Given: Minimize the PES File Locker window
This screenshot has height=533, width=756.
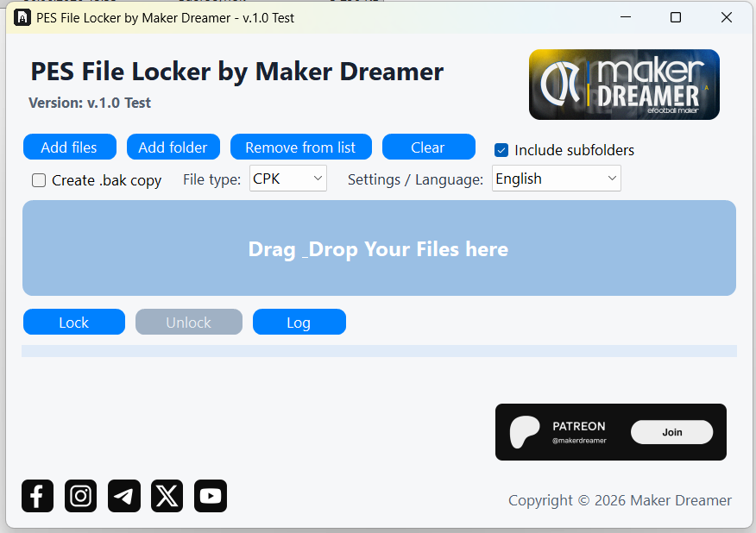Looking at the screenshot, I should (626, 18).
